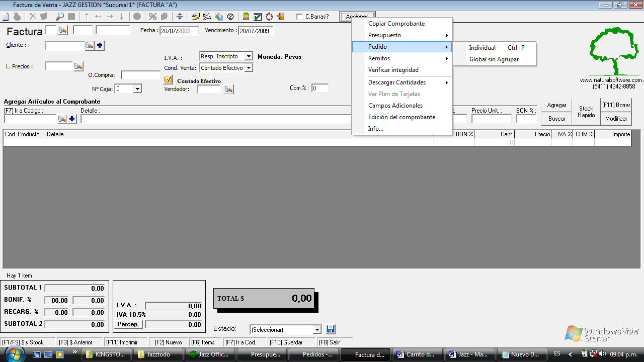Choose Copiar Comprobante from the menu
The width and height of the screenshot is (644, 362).
coord(402,24)
